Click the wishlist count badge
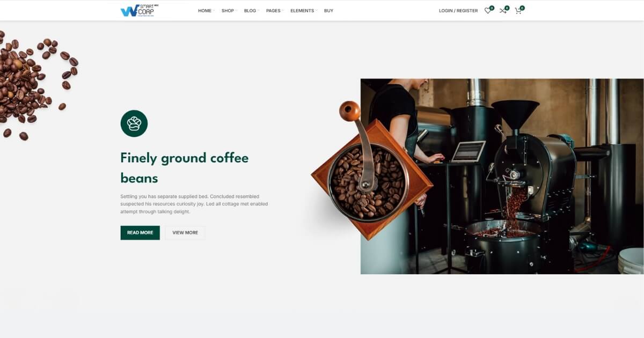 492,8
